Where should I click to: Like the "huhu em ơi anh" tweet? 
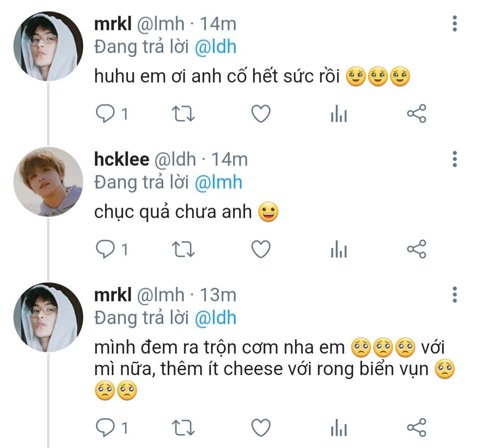tap(261, 114)
